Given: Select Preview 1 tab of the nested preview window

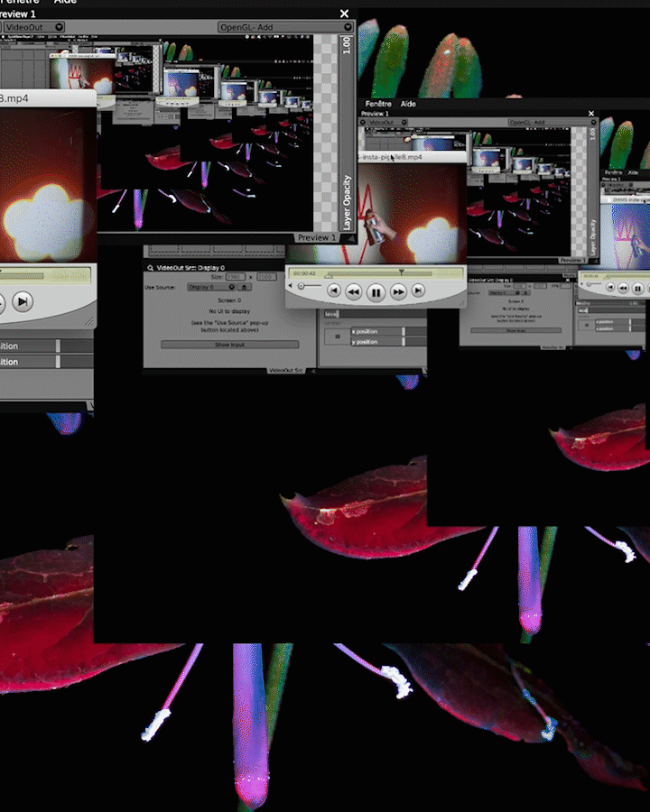Looking at the screenshot, I should pos(572,260).
